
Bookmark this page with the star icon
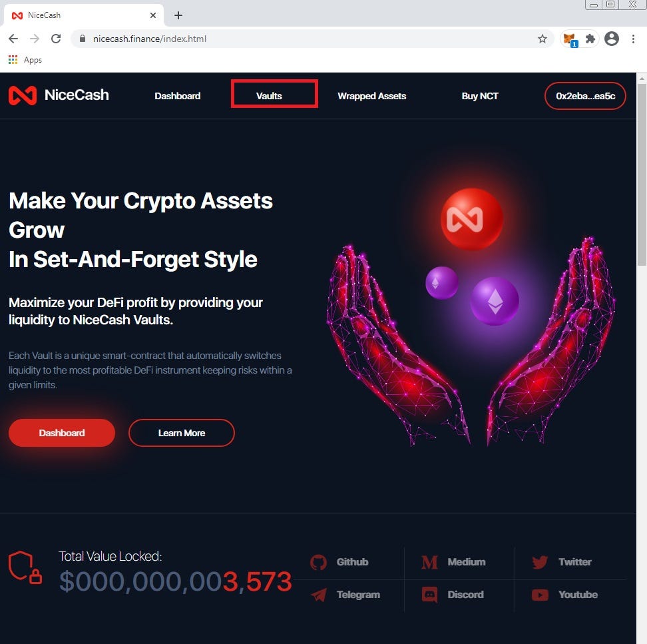(542, 39)
